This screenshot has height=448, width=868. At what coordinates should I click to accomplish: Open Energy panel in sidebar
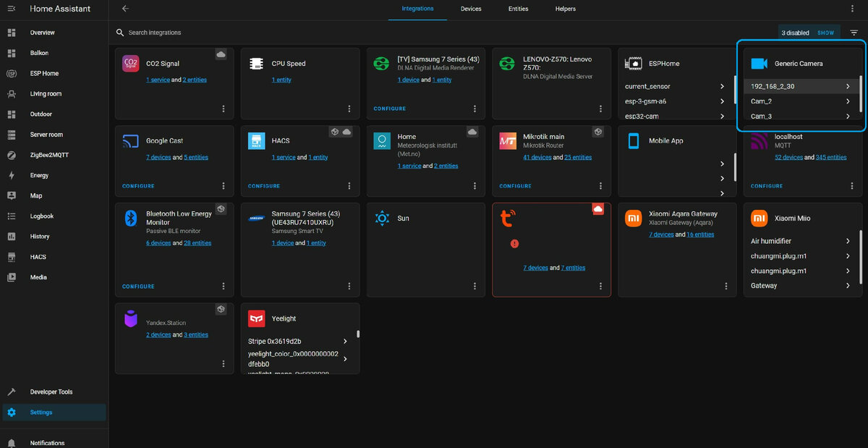coord(54,175)
